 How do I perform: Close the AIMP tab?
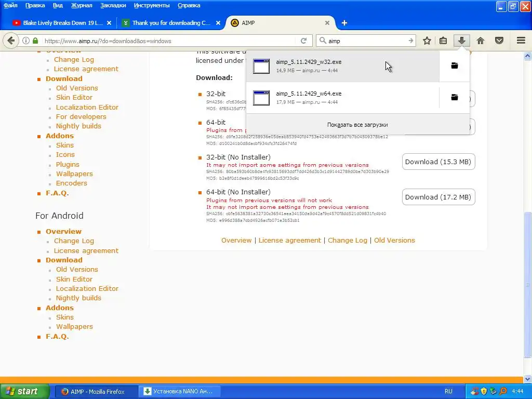tap(327, 23)
